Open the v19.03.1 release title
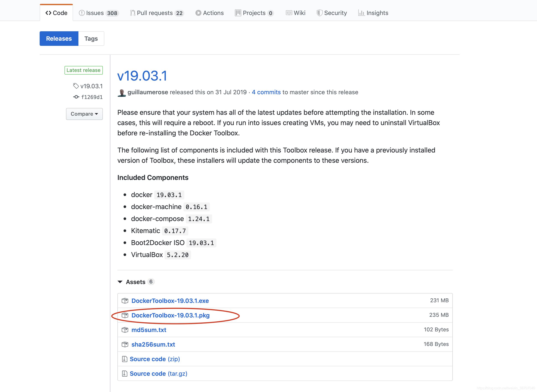537x392 pixels. [142, 76]
